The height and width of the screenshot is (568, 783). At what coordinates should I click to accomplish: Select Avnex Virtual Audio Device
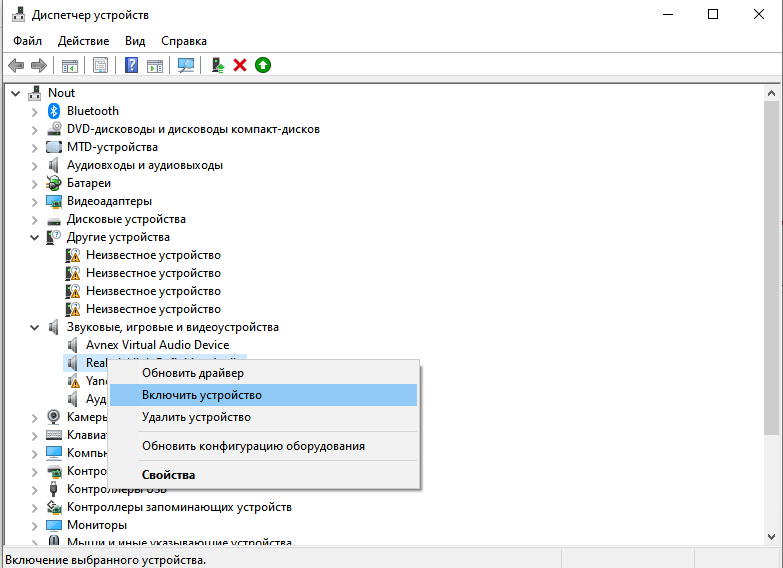point(157,345)
